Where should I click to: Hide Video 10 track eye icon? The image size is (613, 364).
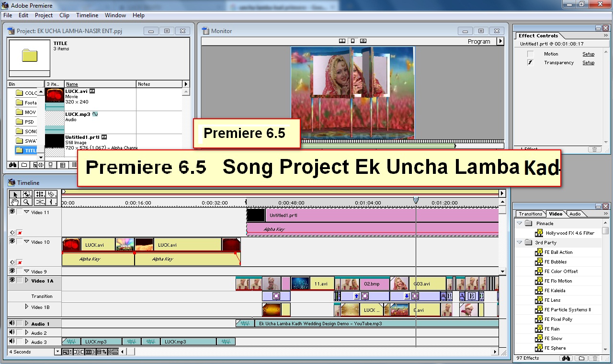click(12, 241)
